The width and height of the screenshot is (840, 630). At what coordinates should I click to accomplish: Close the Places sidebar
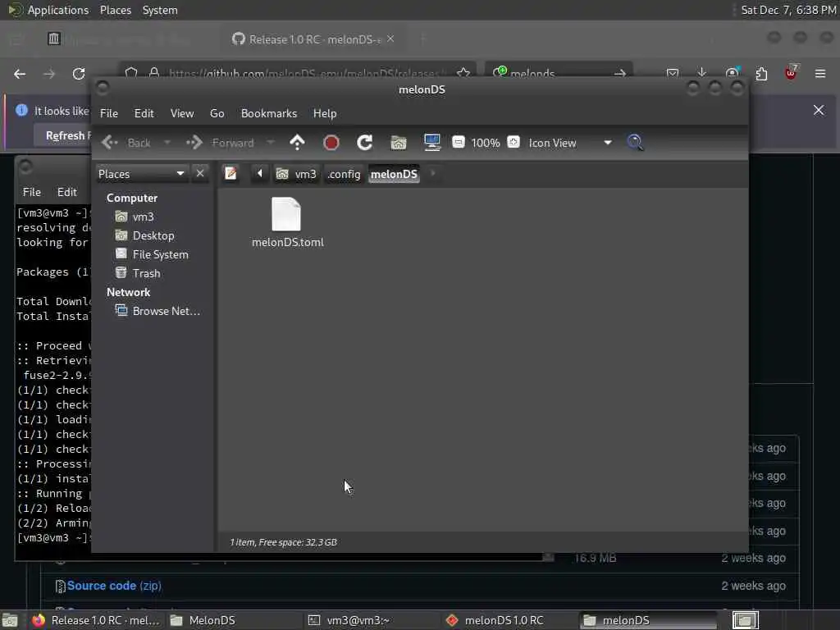pos(200,174)
